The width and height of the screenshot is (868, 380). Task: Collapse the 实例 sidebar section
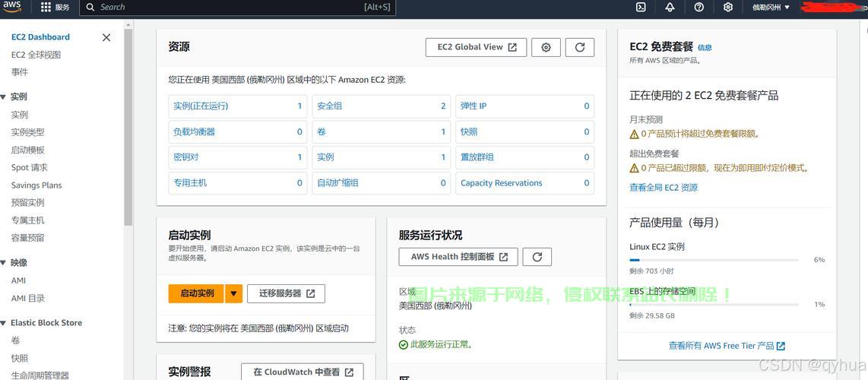coord(3,97)
